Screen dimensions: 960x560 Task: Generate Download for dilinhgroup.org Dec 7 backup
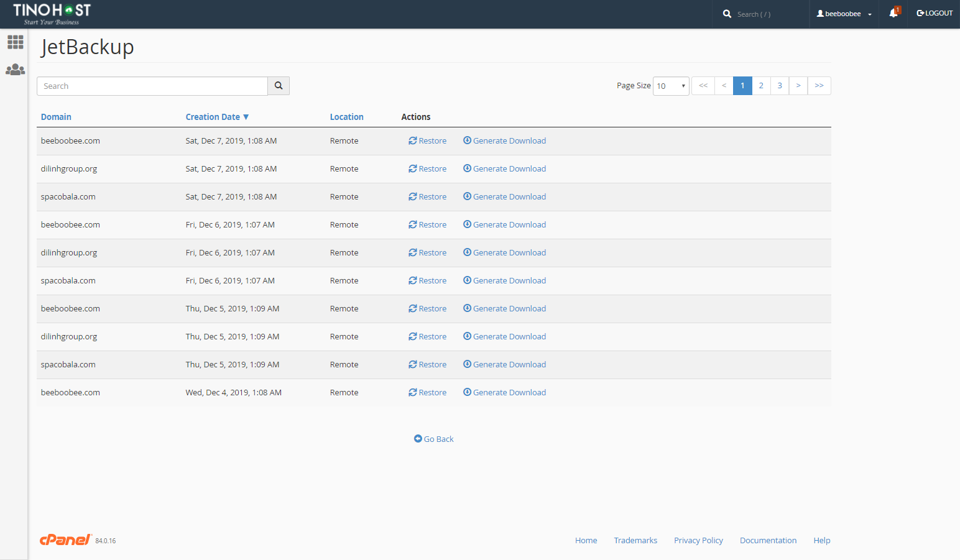504,169
